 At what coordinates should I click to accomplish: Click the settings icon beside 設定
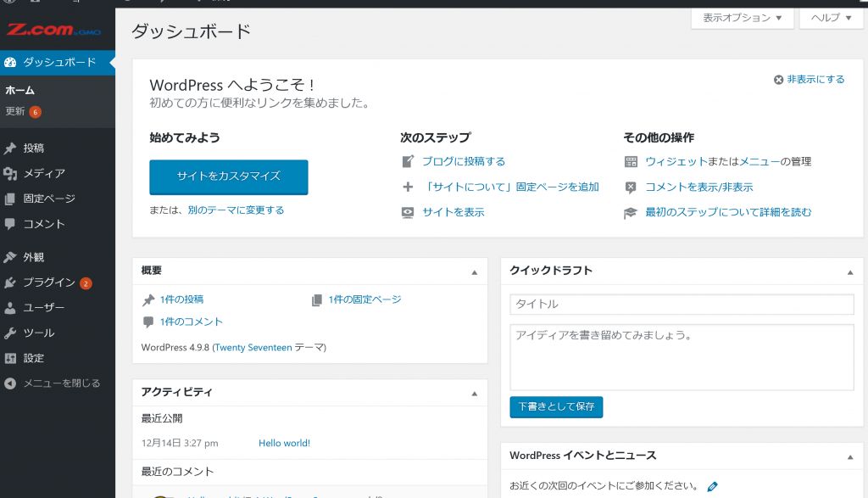[x=10, y=358]
